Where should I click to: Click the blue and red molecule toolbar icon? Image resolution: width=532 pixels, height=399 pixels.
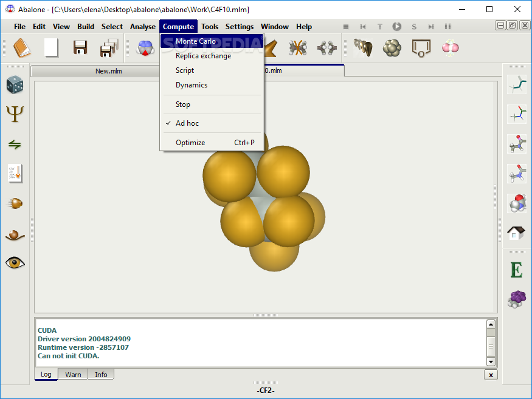pos(145,48)
